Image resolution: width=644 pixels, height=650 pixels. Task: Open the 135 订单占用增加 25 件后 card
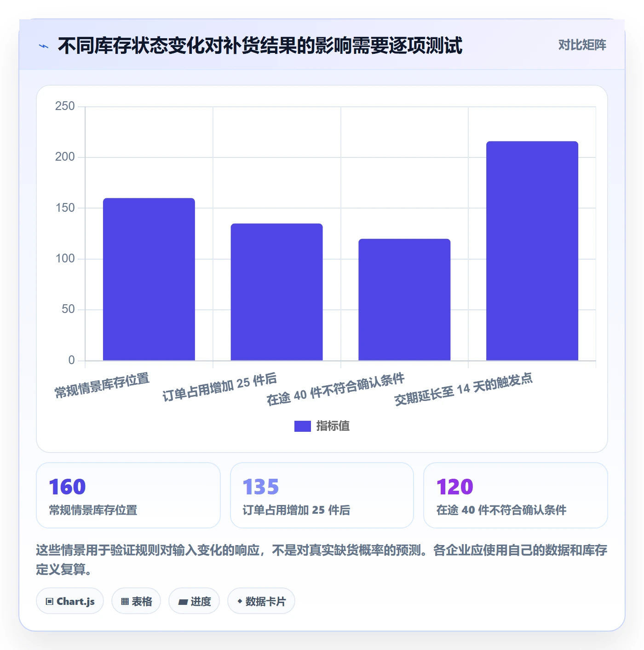(322, 495)
